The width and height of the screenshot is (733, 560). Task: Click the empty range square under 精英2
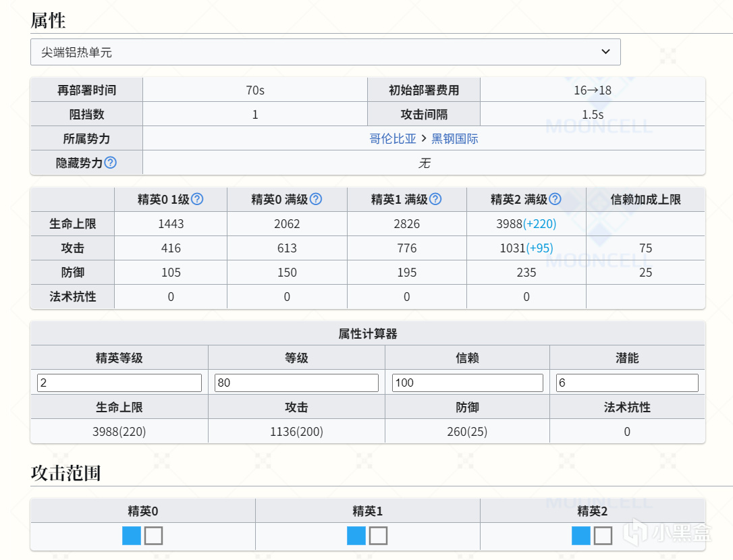pyautogui.click(x=603, y=536)
